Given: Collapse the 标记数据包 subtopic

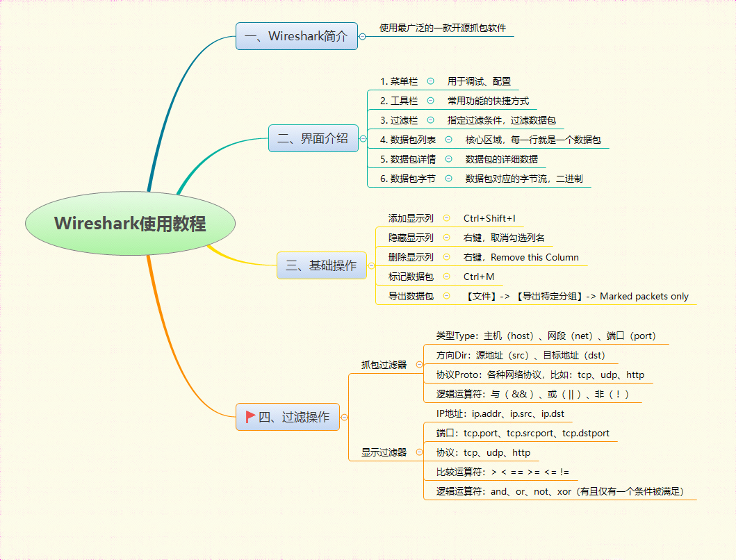Looking at the screenshot, I should coord(447,277).
